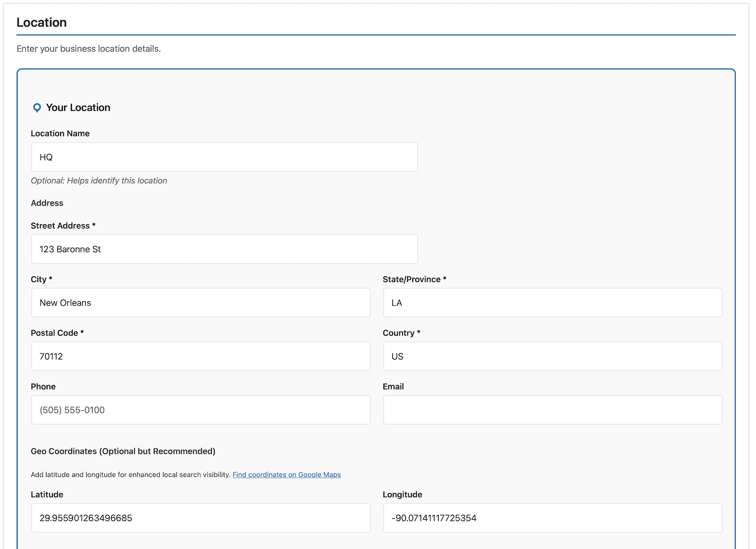The width and height of the screenshot is (756, 549).
Task: Select the City field with New Orleans
Action: (x=201, y=303)
